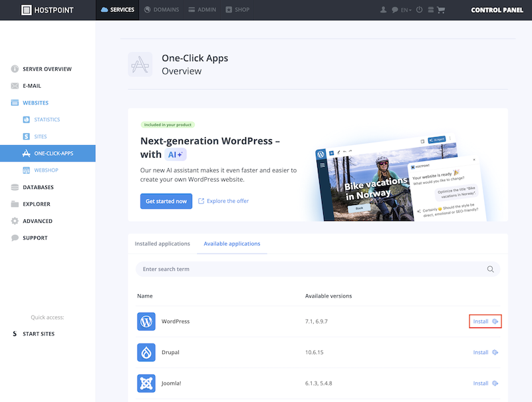The image size is (532, 402).
Task: Install Drupal
Action: pyautogui.click(x=485, y=353)
